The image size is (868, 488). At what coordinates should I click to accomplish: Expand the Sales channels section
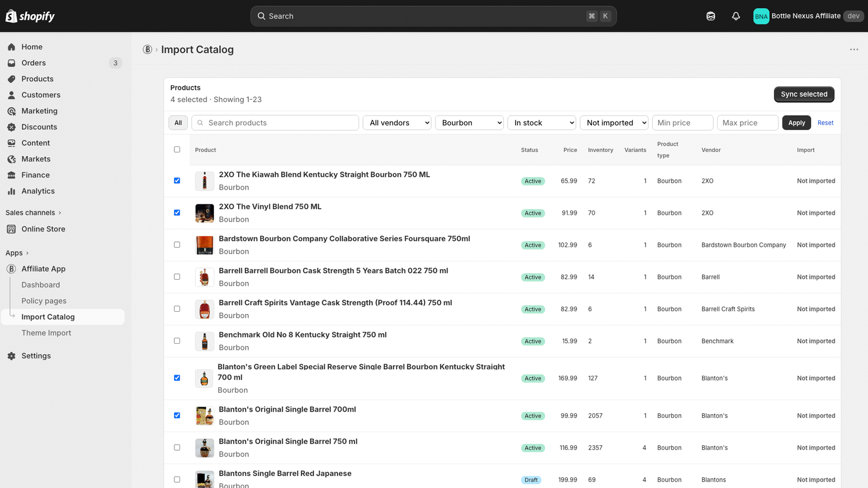33,213
